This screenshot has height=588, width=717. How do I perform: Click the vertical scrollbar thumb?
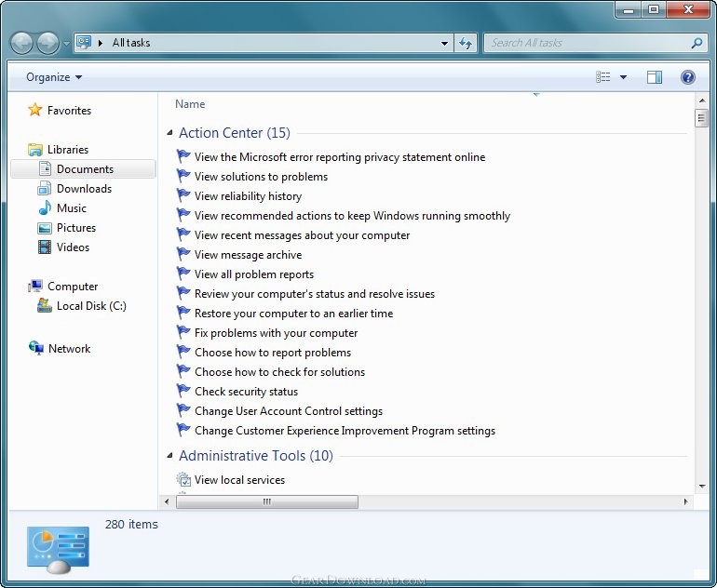(x=701, y=118)
